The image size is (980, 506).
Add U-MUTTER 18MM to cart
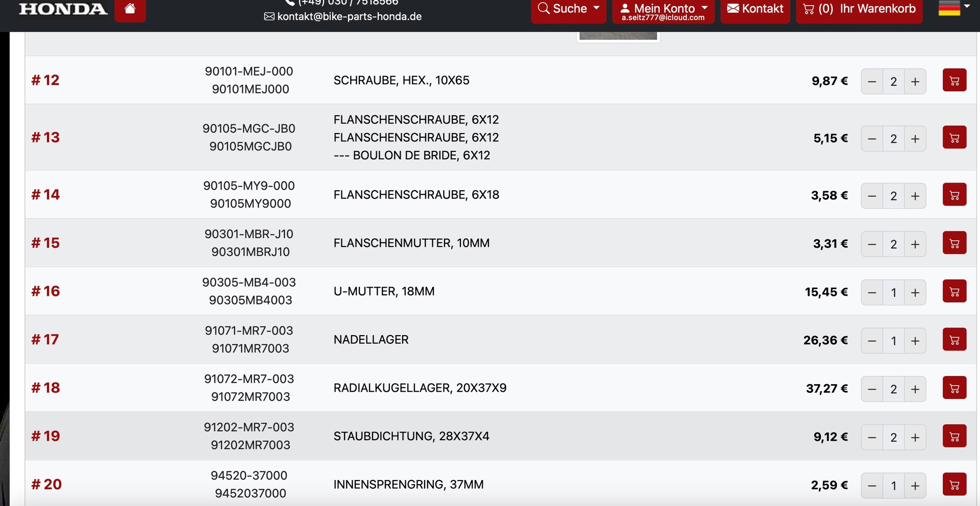pyautogui.click(x=954, y=291)
